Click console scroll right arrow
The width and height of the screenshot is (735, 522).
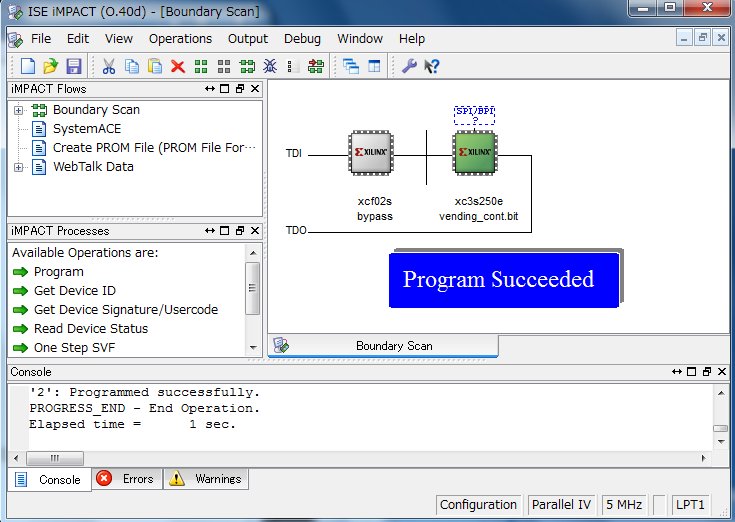(703, 458)
